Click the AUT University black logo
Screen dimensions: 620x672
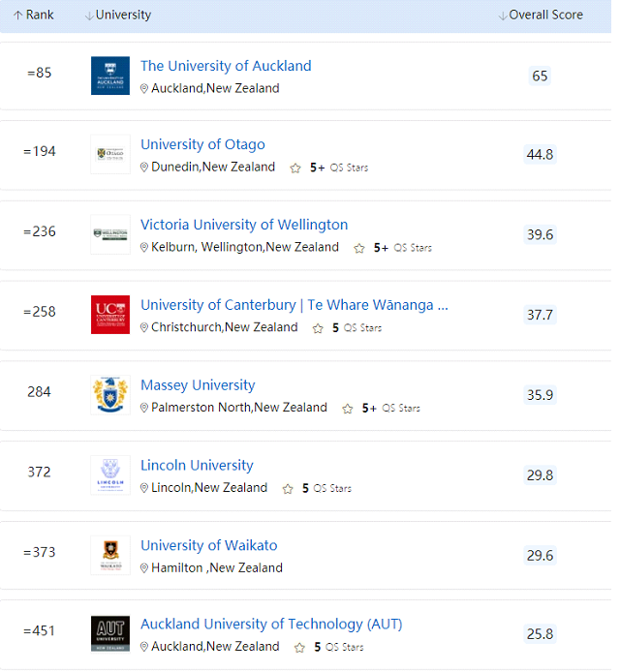point(110,634)
